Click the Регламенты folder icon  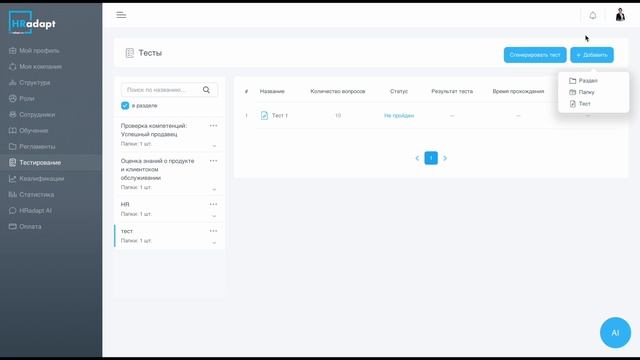point(13,147)
